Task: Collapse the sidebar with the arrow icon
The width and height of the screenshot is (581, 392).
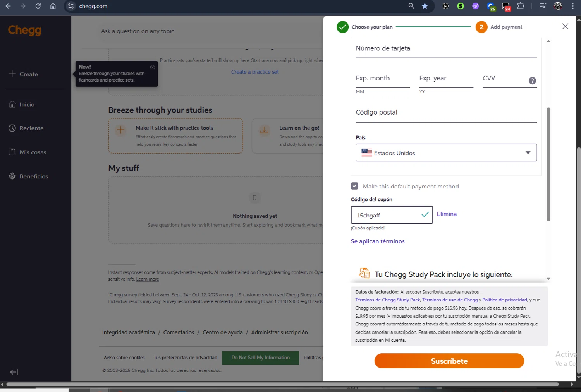Action: tap(14, 372)
